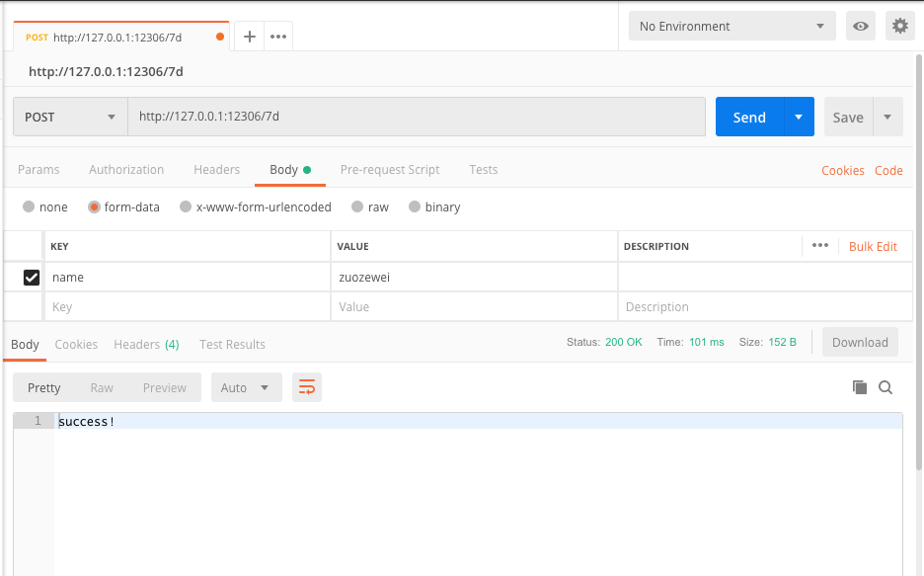Click the Description placeholder field
The width and height of the screenshot is (924, 576).
(x=765, y=306)
